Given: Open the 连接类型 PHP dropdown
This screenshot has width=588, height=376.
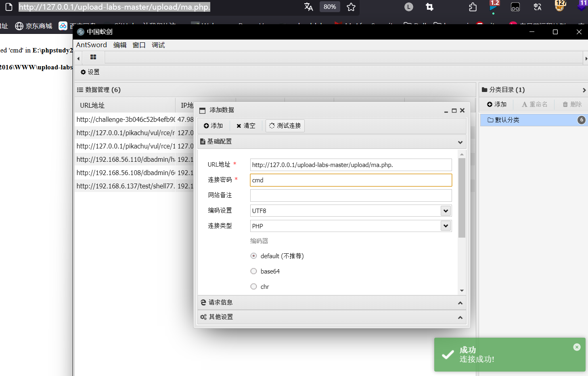Looking at the screenshot, I should 351,226.
